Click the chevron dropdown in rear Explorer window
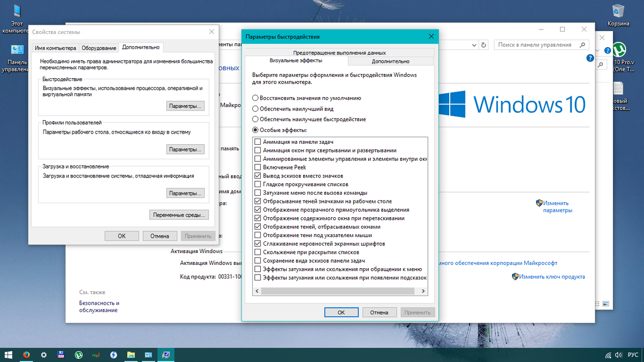This screenshot has width=644, height=362. (598, 50)
